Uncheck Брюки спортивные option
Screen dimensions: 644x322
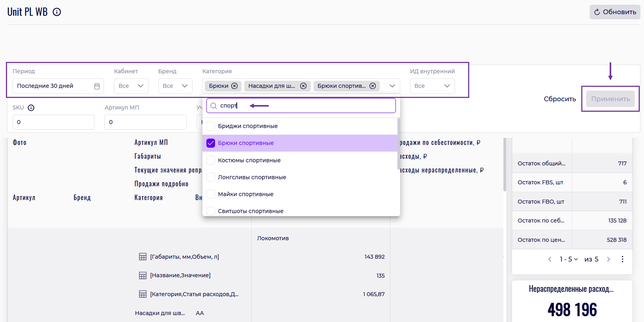[211, 143]
